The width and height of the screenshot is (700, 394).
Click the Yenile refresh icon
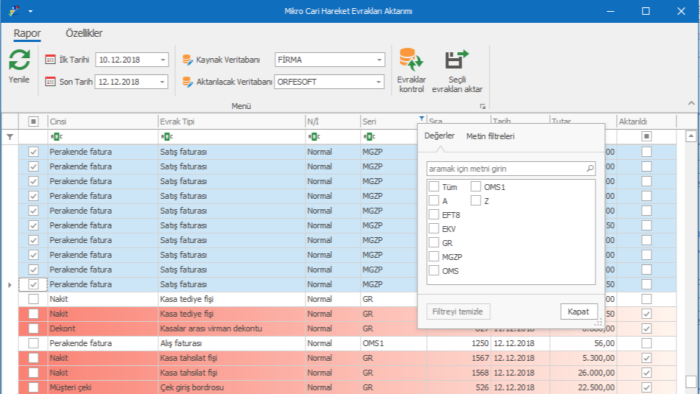point(19,60)
